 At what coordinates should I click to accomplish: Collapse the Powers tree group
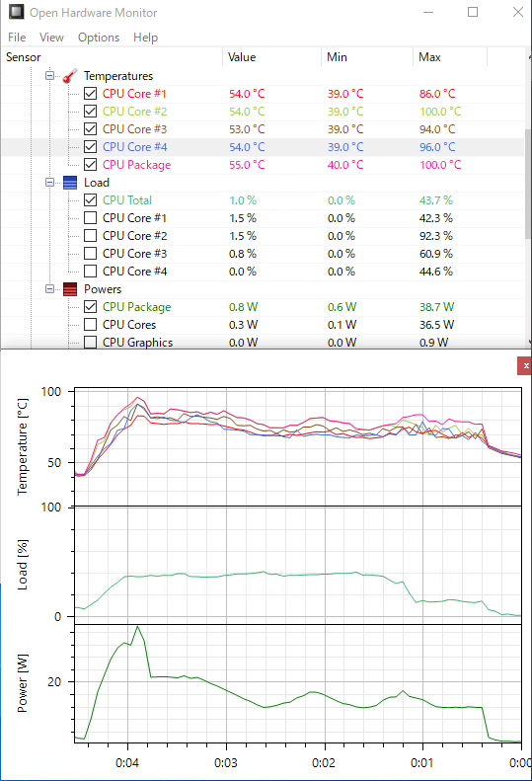(x=49, y=289)
